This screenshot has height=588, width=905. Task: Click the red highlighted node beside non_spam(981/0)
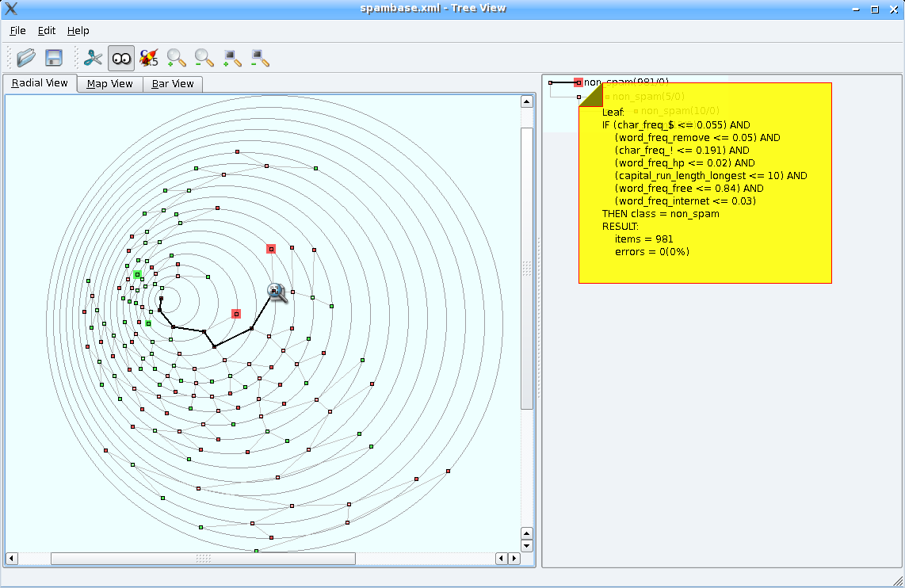click(x=579, y=82)
